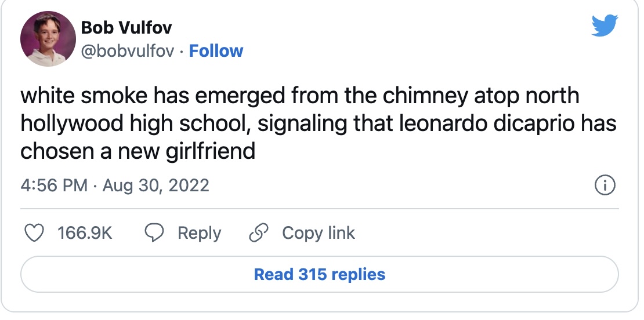Like the tweet with the heart icon
This screenshot has width=644, height=320.
coord(36,233)
